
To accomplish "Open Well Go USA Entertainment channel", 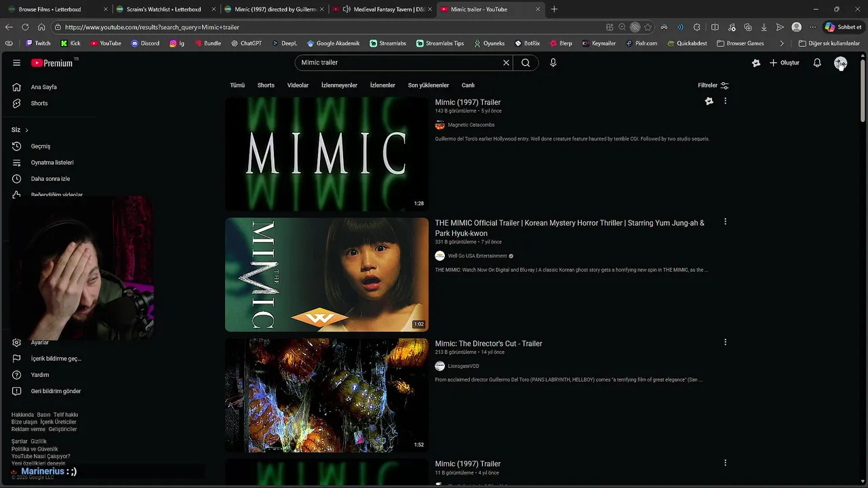I will (x=477, y=256).
